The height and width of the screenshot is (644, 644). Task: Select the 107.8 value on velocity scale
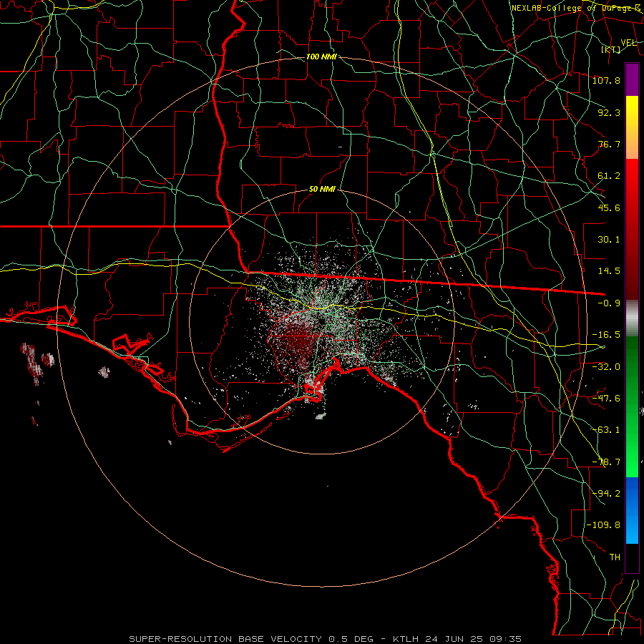click(606, 80)
